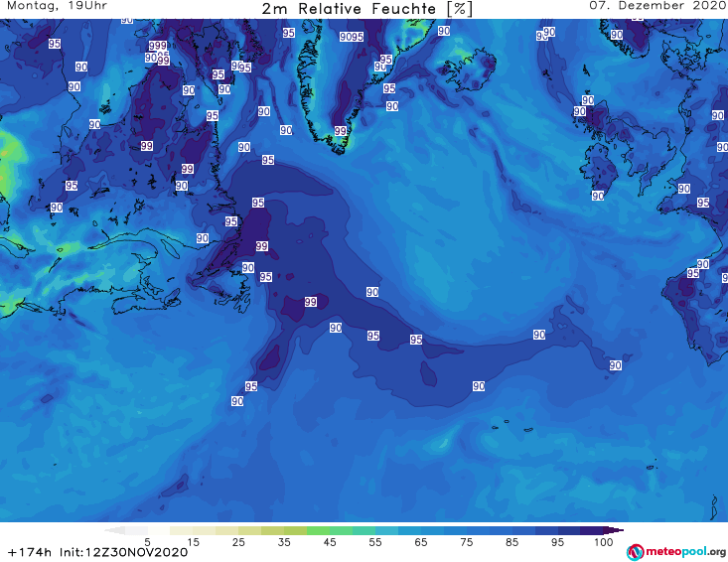Click legend scale value 100

pyautogui.click(x=604, y=542)
